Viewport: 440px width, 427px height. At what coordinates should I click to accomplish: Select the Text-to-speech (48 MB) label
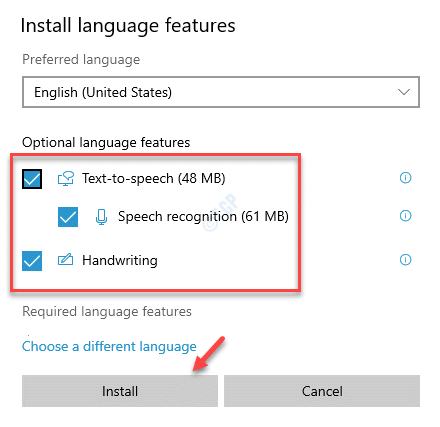coord(154,179)
